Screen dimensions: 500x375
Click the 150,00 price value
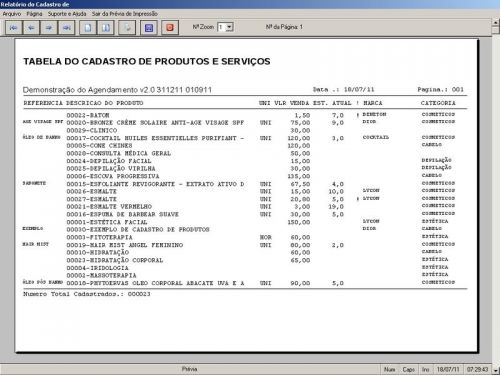[x=299, y=222]
